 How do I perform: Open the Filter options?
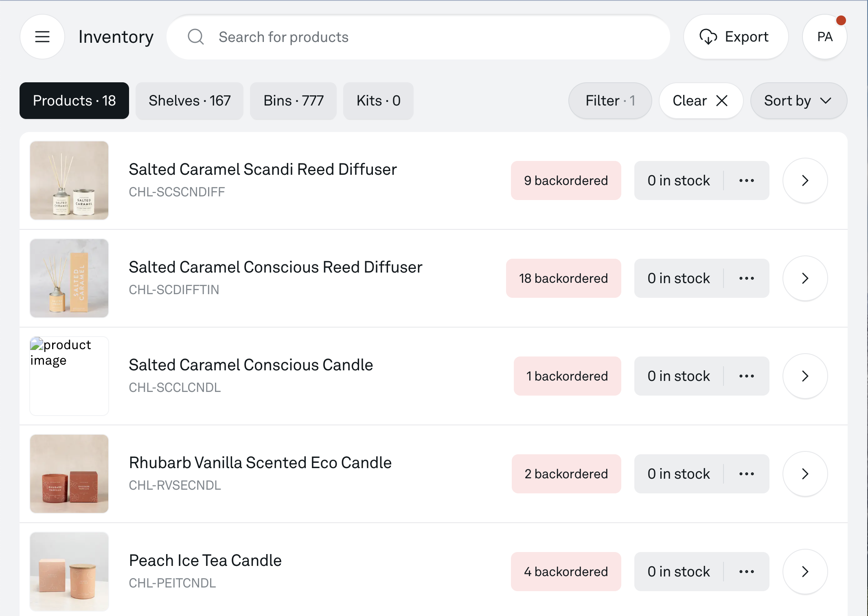(x=609, y=101)
